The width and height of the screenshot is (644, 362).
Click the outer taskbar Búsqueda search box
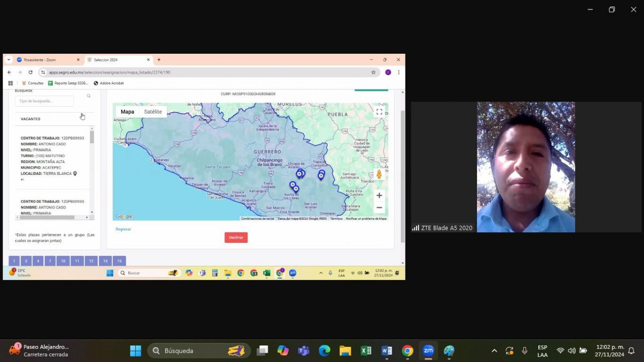coord(199,350)
